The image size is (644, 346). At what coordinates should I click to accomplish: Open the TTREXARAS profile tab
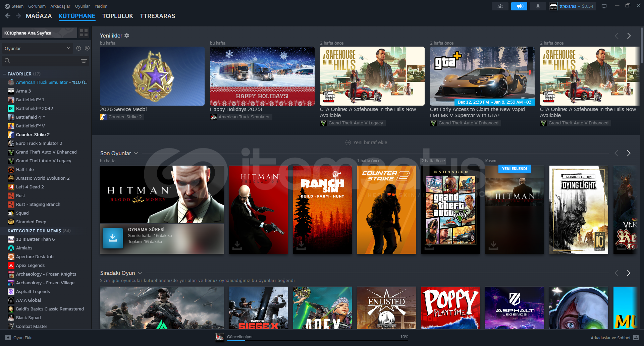(x=158, y=16)
